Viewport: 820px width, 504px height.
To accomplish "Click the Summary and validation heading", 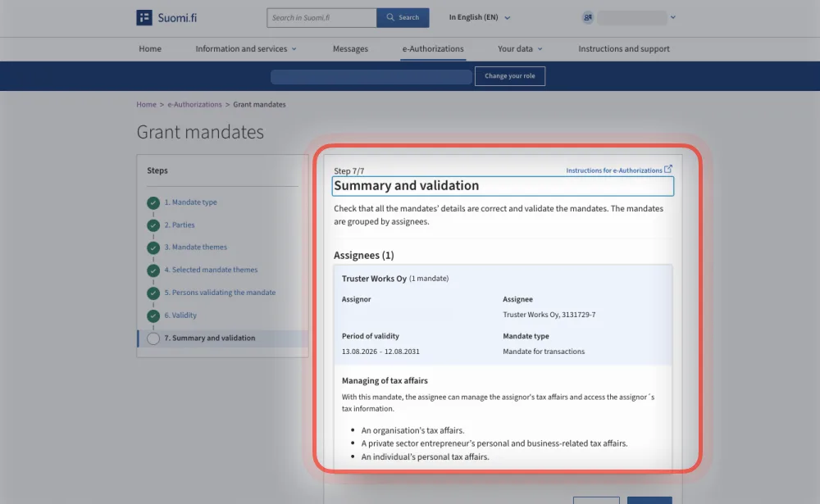I will tap(407, 185).
